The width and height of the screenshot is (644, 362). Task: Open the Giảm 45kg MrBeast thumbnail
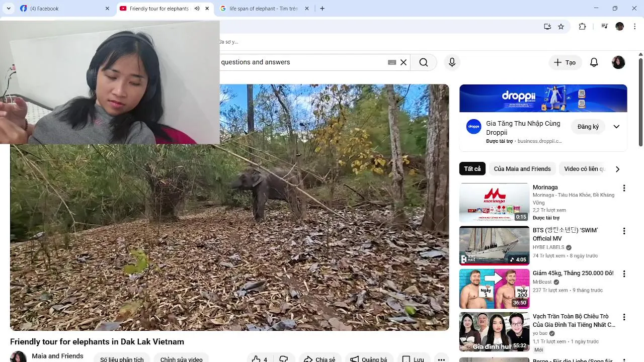pyautogui.click(x=494, y=289)
